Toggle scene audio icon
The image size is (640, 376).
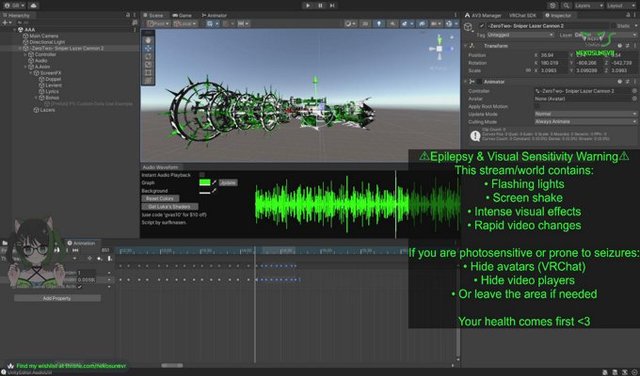point(392,24)
